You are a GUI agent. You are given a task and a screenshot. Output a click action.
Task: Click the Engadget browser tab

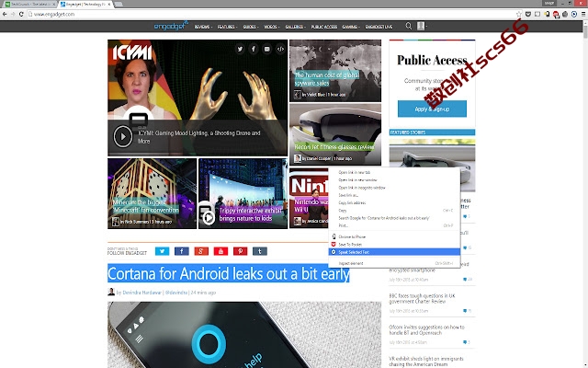pyautogui.click(x=85, y=4)
